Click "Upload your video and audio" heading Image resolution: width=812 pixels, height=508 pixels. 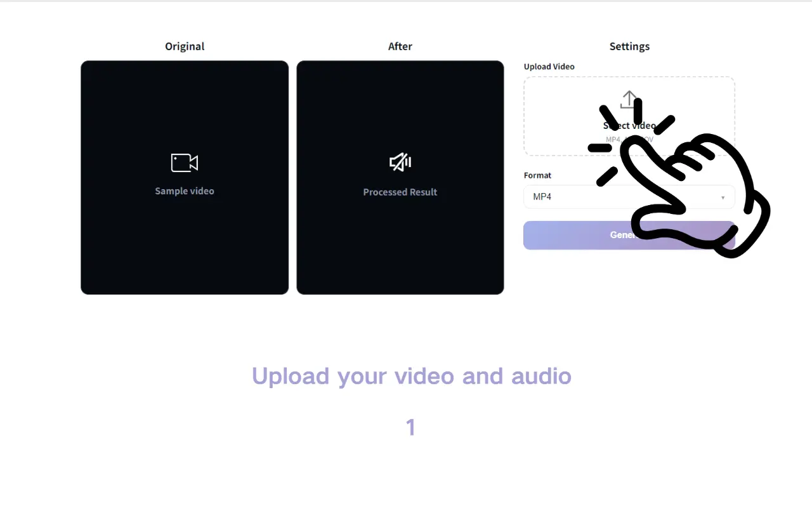(412, 376)
